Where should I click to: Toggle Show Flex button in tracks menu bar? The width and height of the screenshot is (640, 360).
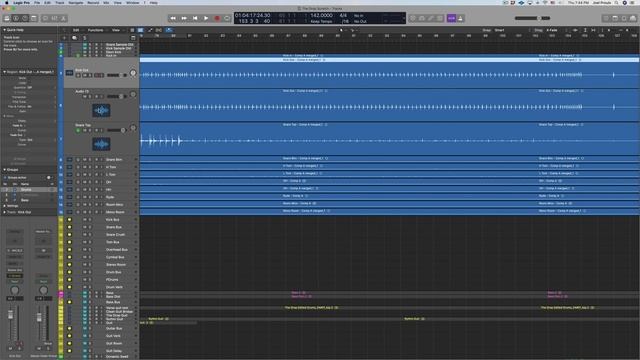click(159, 30)
